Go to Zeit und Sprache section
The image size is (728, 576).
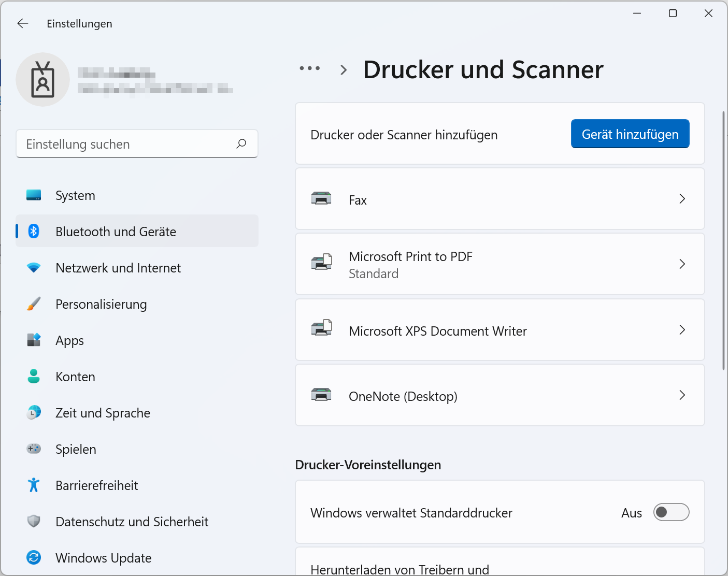coord(103,413)
